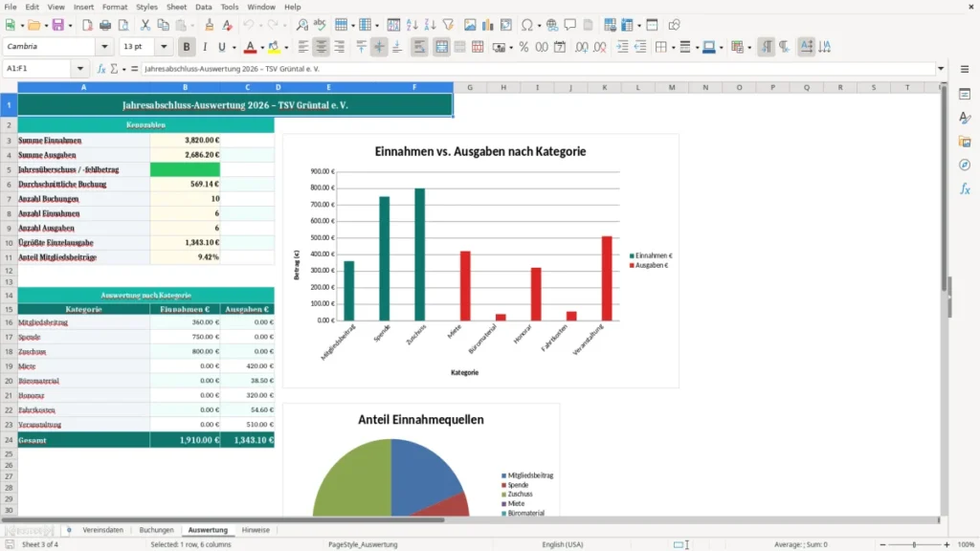The width and height of the screenshot is (980, 551).
Task: Click the Insert Comment icon
Action: (x=570, y=25)
